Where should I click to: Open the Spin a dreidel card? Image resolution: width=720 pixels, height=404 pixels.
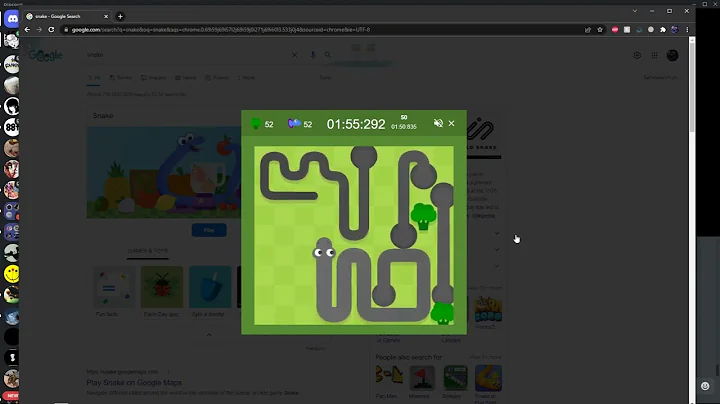coord(209,292)
